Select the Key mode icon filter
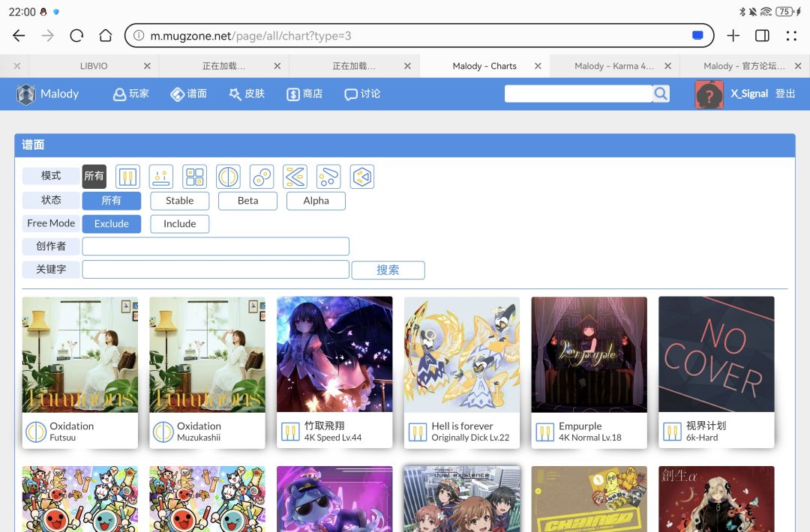The image size is (810, 532). pos(127,177)
